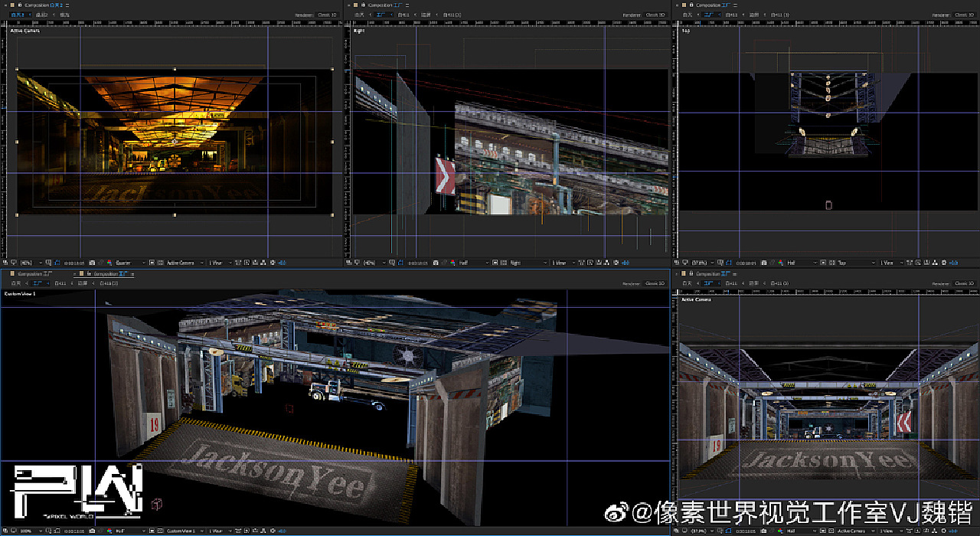
Task: Open show channel menu in 白天 2 viewer
Action: (x=109, y=263)
